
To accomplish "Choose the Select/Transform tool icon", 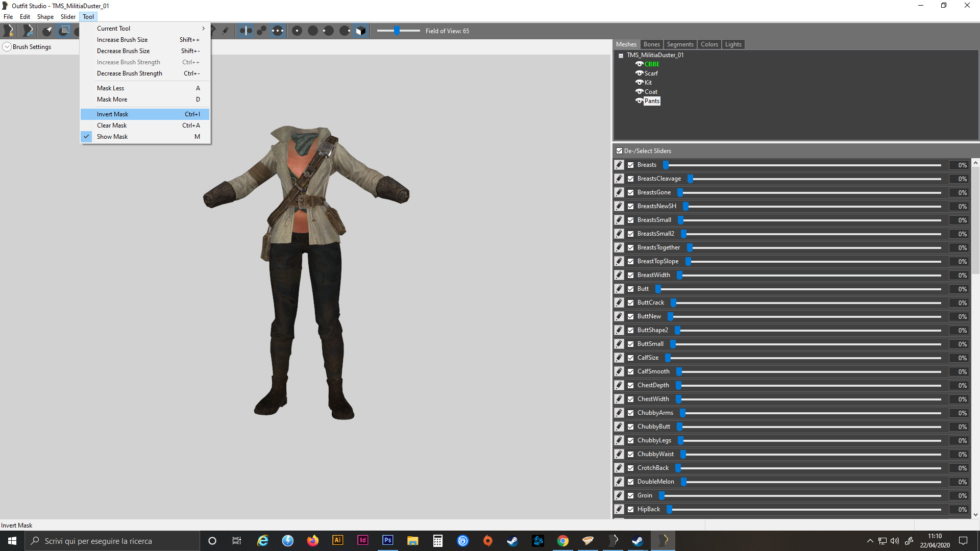I will click(47, 31).
